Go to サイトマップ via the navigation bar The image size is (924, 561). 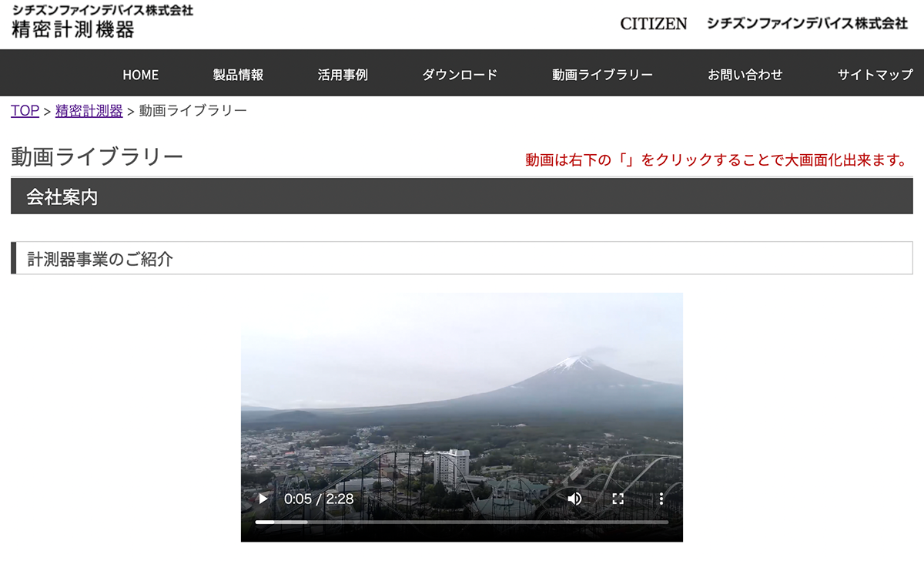[872, 74]
